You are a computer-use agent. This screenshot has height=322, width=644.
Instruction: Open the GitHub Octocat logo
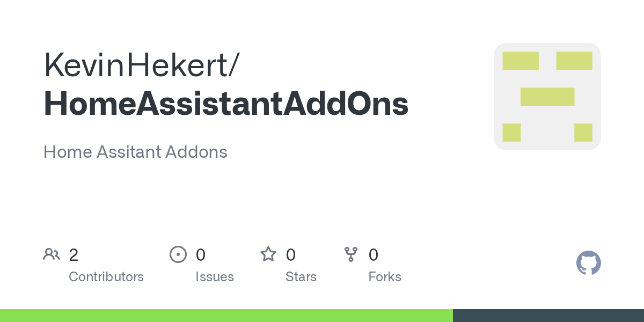pos(588,263)
